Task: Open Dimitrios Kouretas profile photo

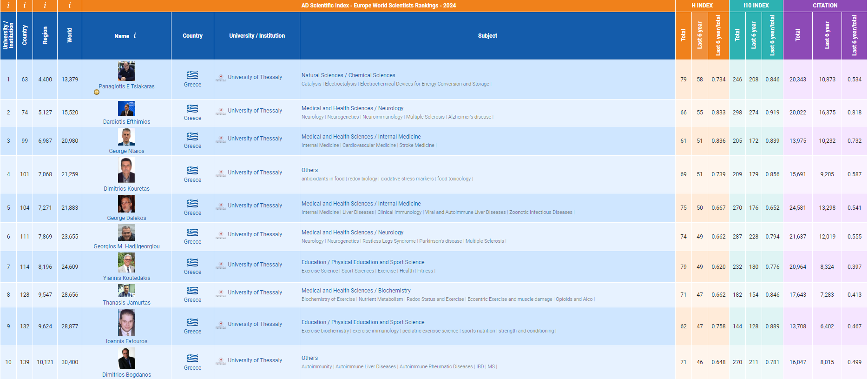Action: (x=126, y=170)
